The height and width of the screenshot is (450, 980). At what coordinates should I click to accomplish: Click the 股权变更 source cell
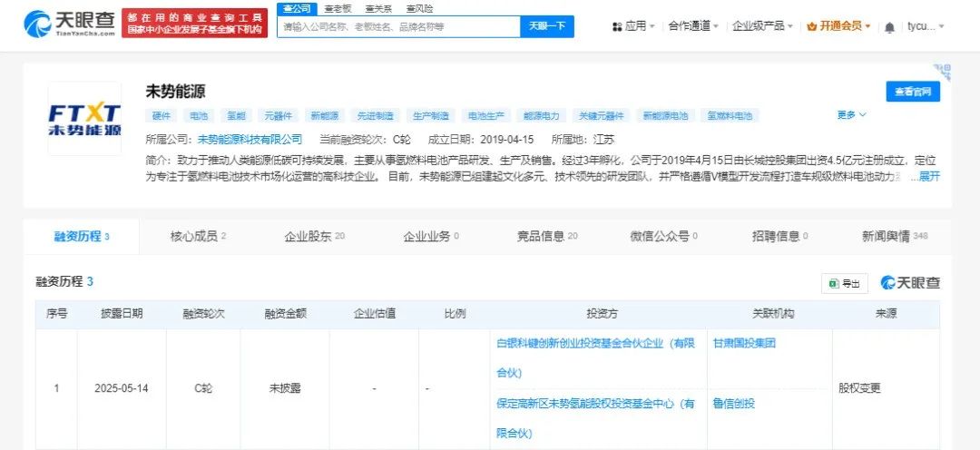859,388
